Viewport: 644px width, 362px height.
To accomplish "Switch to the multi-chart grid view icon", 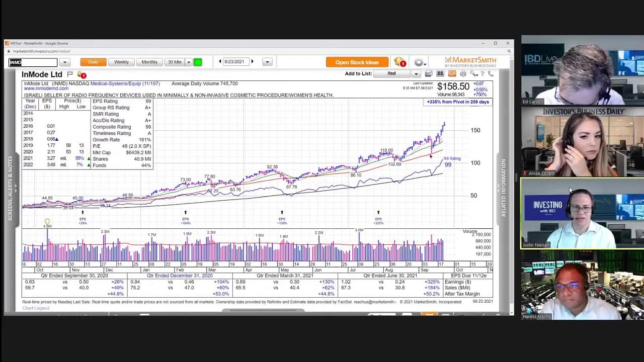I will click(x=440, y=74).
